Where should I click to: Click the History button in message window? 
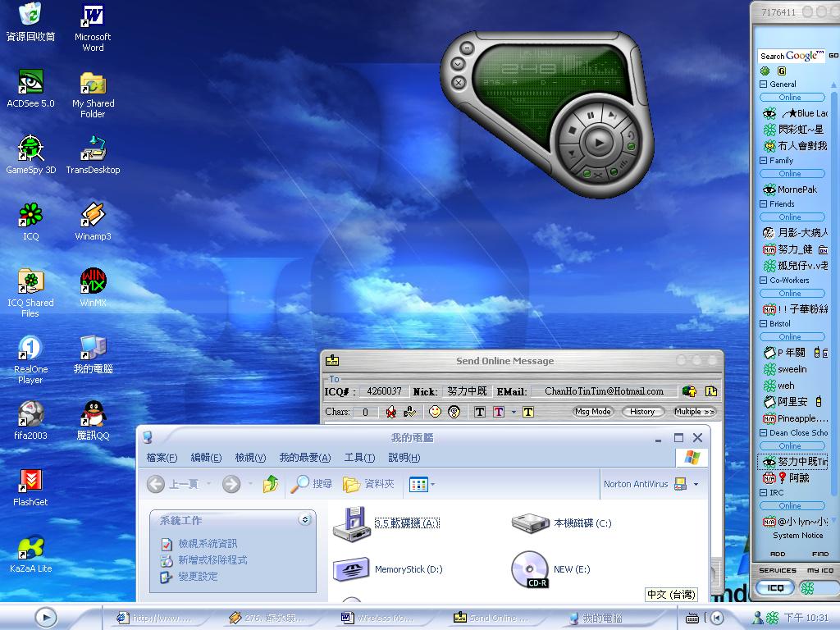coord(641,412)
